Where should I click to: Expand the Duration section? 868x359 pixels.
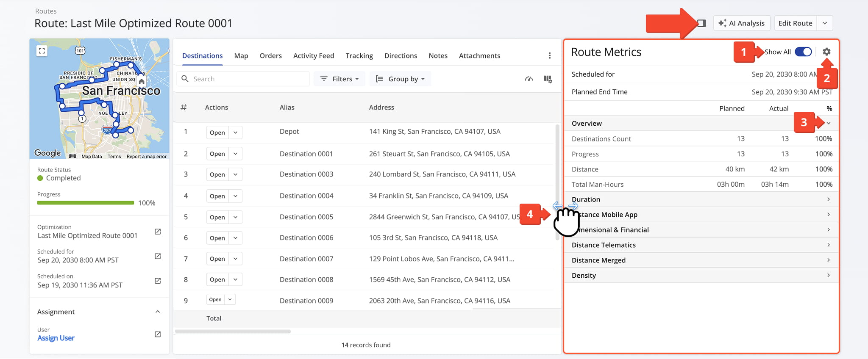tap(828, 199)
